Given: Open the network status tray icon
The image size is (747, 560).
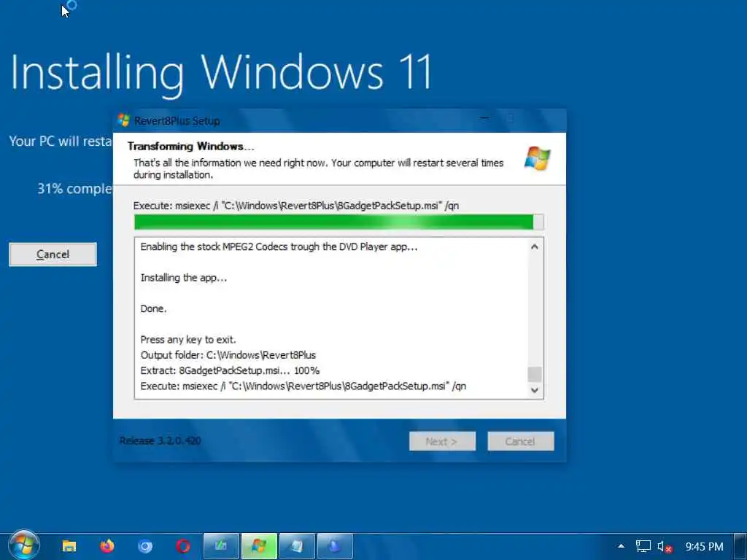Looking at the screenshot, I should point(643,546).
